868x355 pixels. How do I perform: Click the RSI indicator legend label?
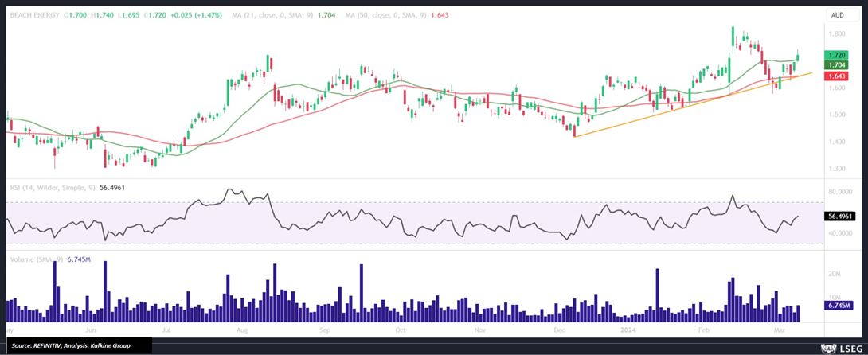(51, 187)
